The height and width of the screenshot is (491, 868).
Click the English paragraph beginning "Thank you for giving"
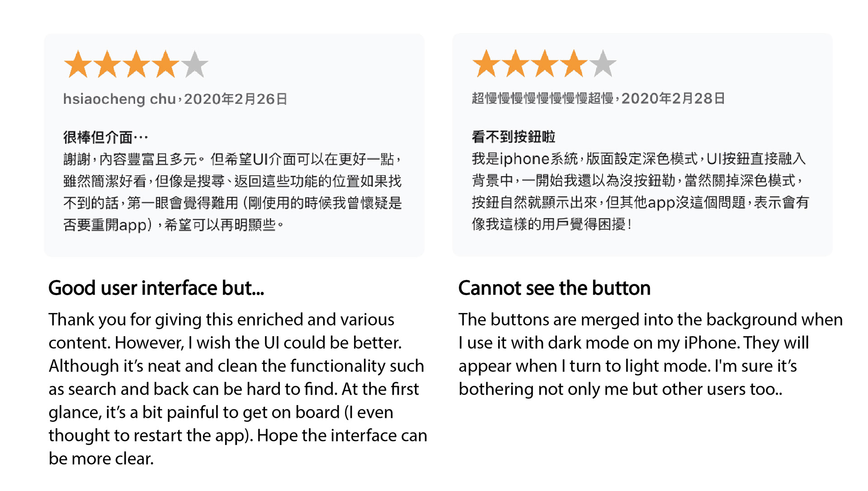click(x=237, y=389)
